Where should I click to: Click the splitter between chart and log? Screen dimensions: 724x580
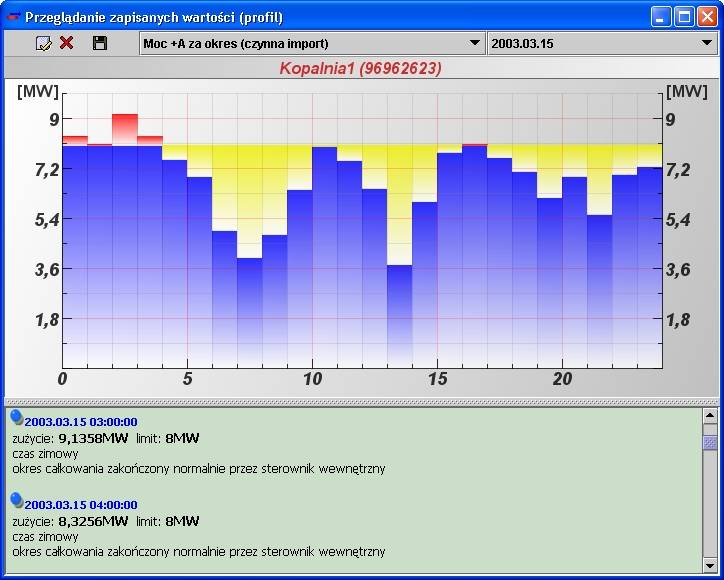(361, 401)
